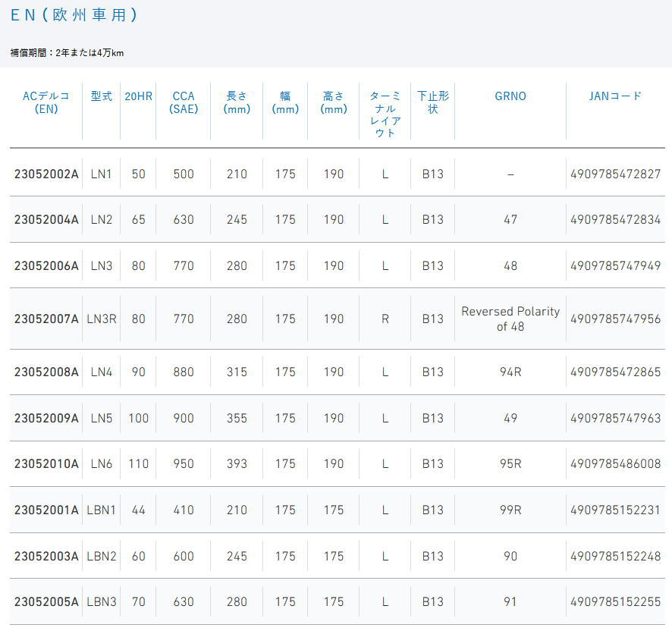Select part number 23052003A

click(x=46, y=557)
